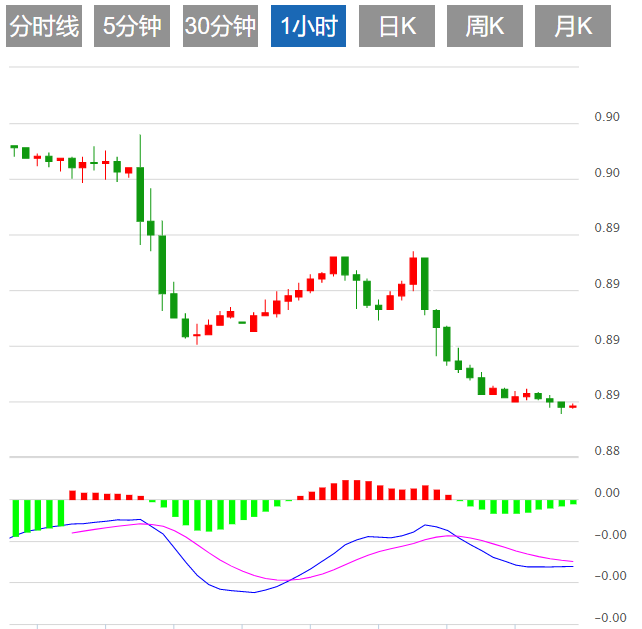Switch to the 月K monthly chart tab
Image resolution: width=642 pixels, height=629 pixels.
(x=573, y=26)
